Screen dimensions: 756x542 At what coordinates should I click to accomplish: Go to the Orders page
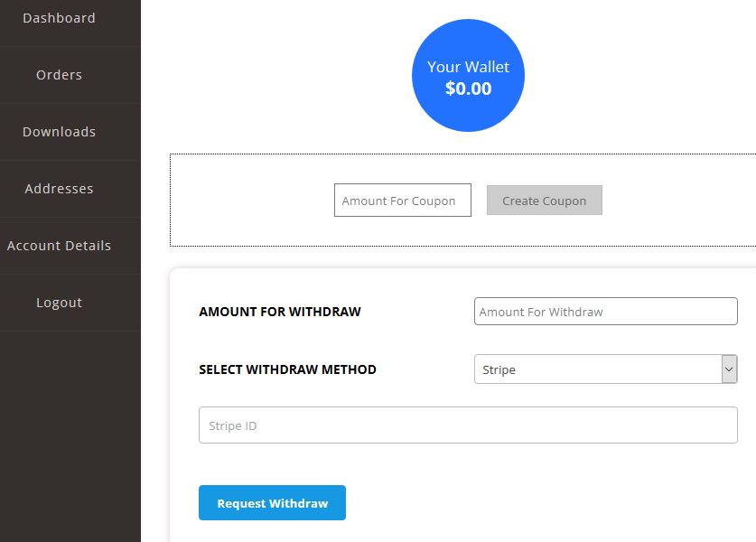59,75
